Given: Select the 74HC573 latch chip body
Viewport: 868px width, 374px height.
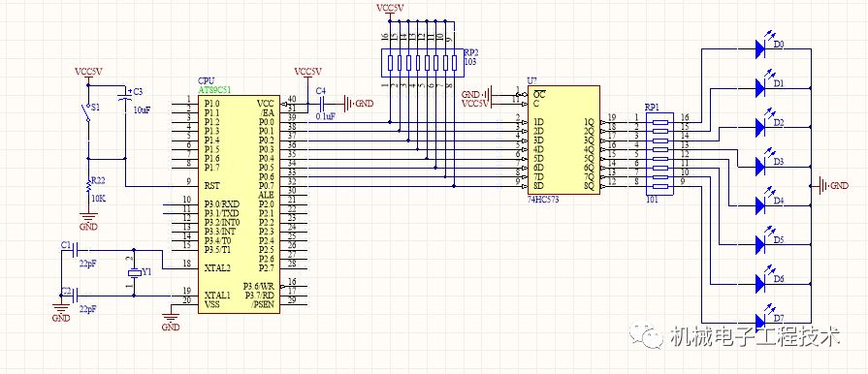Looking at the screenshot, I should [564, 139].
